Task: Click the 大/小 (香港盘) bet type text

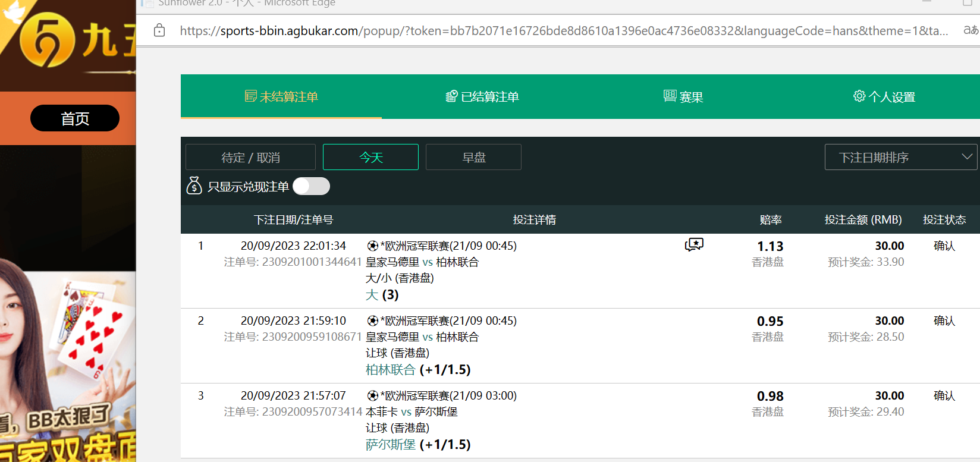Action: coord(400,278)
